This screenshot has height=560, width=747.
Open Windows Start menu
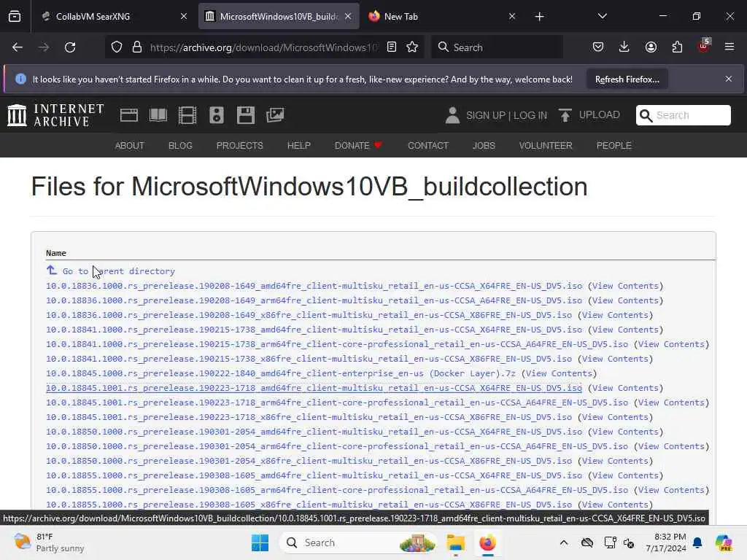pos(260,542)
